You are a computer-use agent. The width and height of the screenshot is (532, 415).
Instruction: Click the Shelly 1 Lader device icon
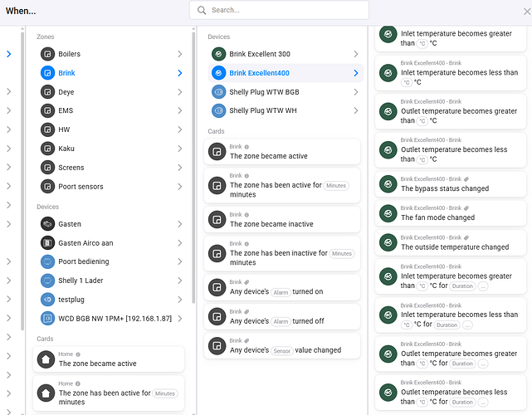pyautogui.click(x=47, y=281)
